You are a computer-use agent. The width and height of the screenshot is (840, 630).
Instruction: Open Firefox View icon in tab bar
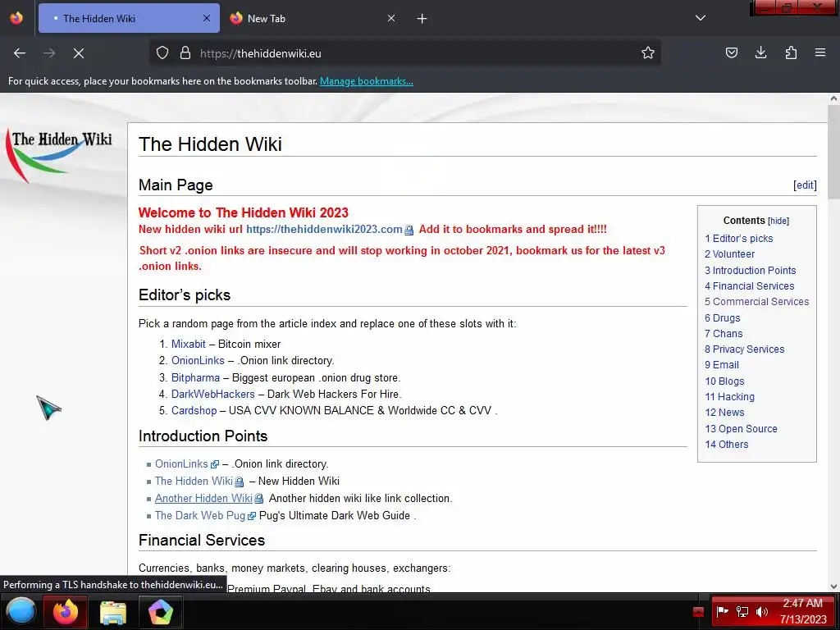(16, 18)
